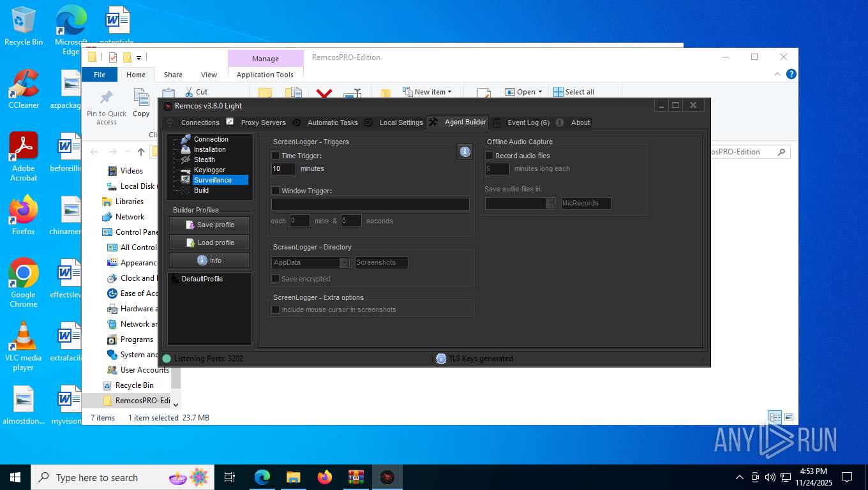Screen dimensions: 868x490
Task: Click Task View icon on taskbar
Action: [230, 477]
